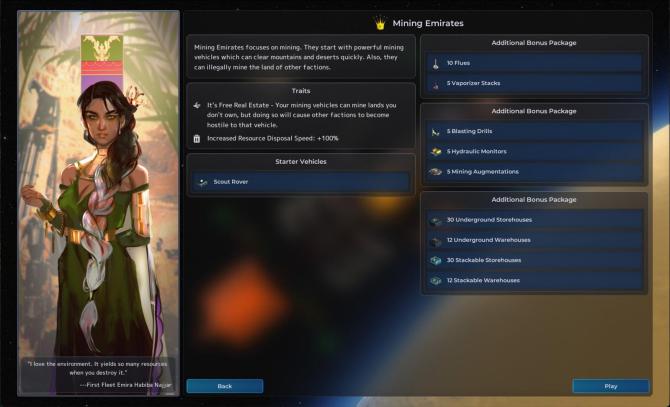Click the 10 Flues item icon

point(435,63)
